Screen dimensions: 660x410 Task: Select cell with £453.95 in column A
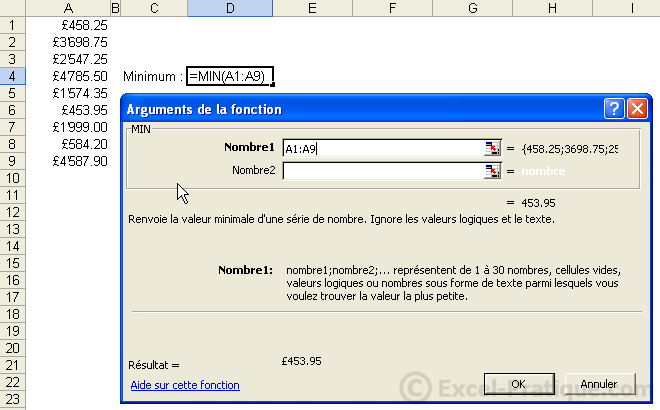pos(68,110)
